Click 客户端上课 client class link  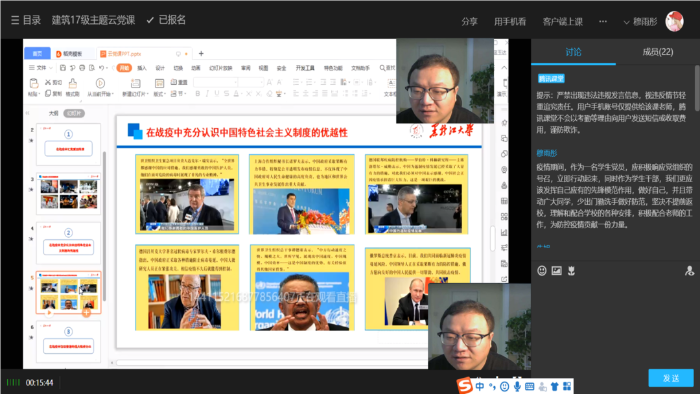562,21
